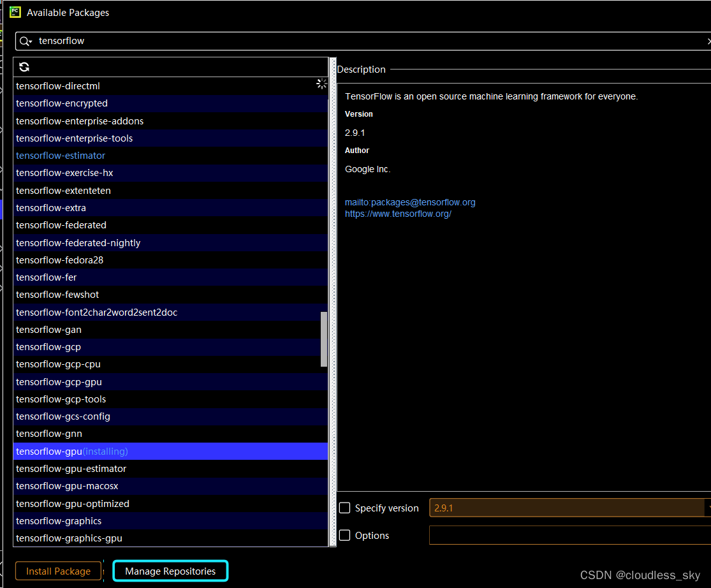Select tensorflow-gcp-gpu package

pos(170,382)
